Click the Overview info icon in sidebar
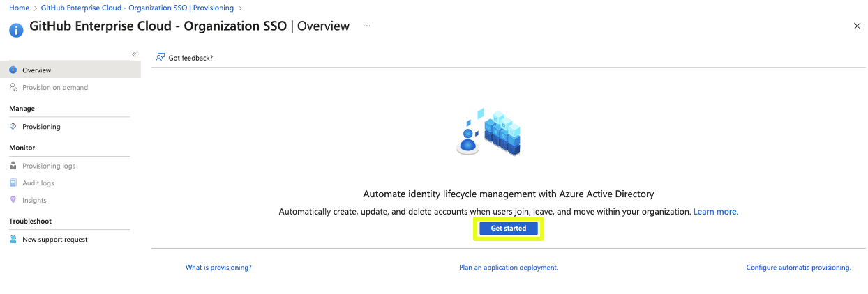The image size is (868, 294). pyautogui.click(x=13, y=70)
